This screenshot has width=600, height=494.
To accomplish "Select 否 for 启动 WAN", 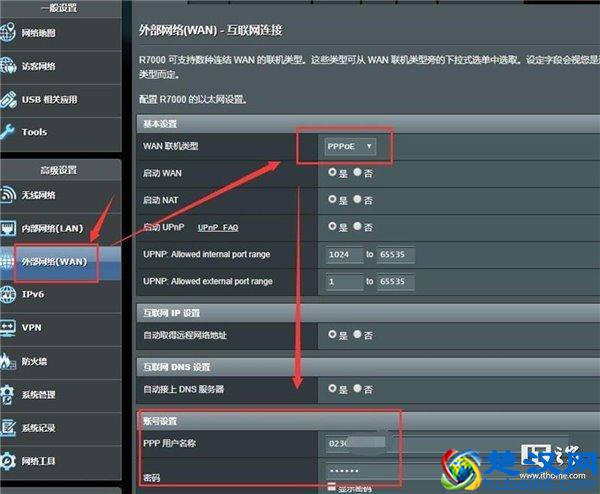I will point(357,172).
